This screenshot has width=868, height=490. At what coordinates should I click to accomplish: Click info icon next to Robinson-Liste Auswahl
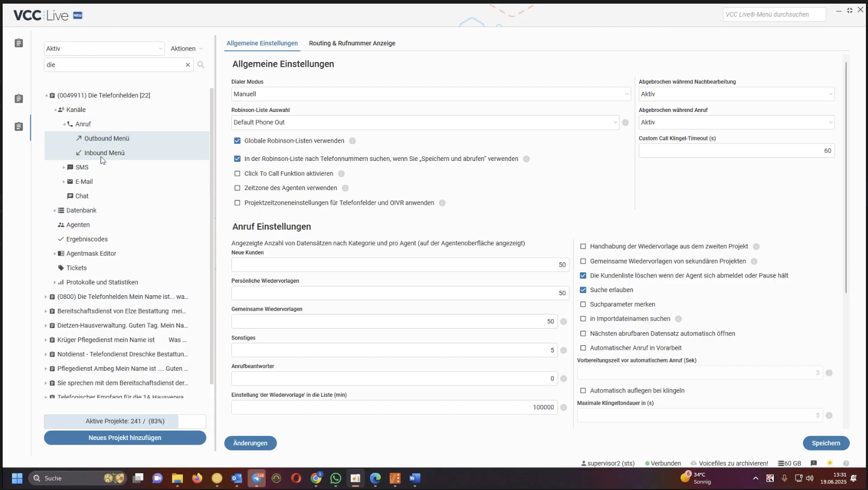click(x=625, y=122)
